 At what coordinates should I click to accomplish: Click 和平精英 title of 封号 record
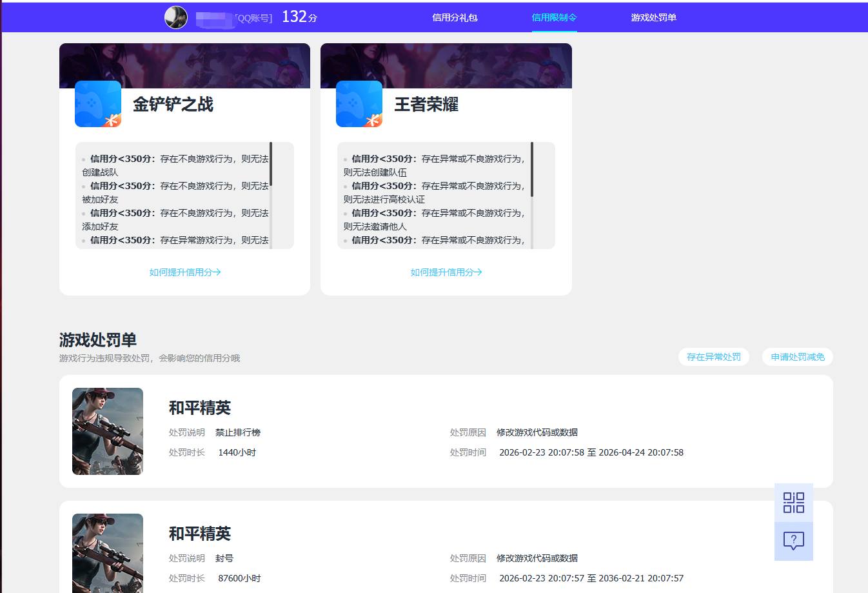pos(200,534)
